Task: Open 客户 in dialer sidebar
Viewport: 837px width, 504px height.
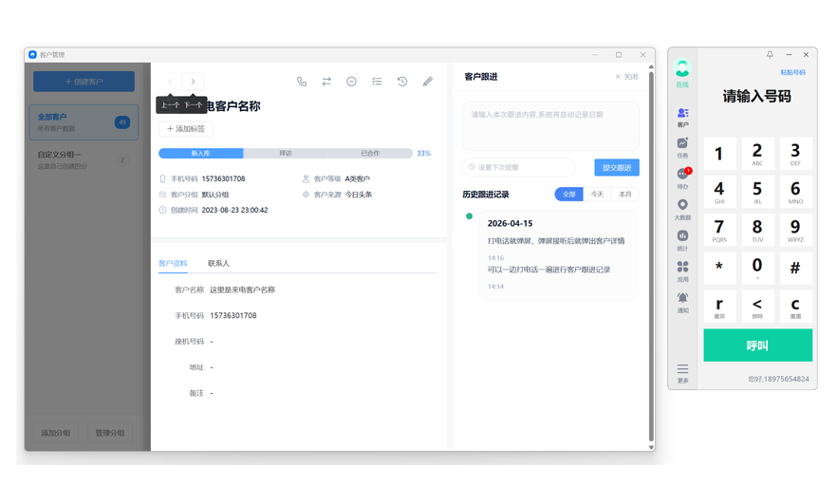Action: [x=682, y=117]
